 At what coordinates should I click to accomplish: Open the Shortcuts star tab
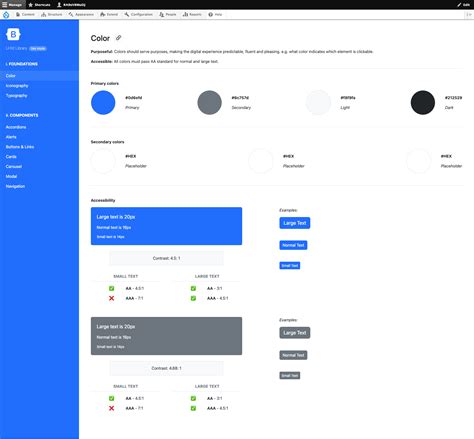click(x=39, y=5)
